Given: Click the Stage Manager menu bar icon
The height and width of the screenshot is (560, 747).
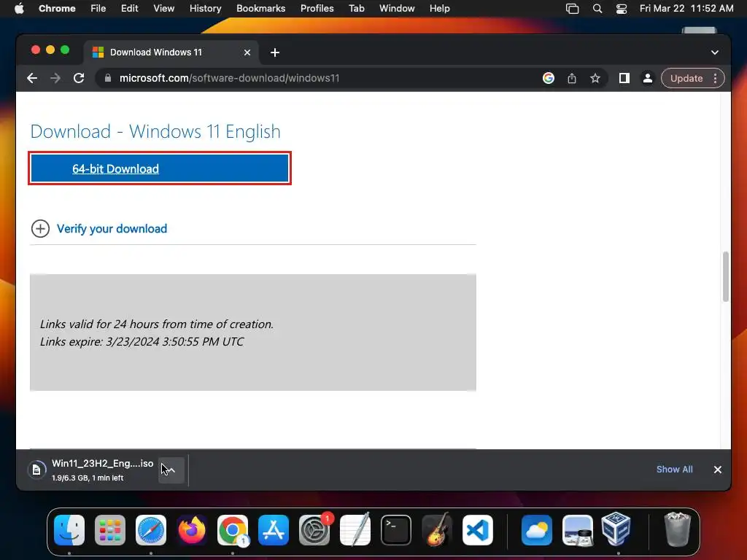Looking at the screenshot, I should point(572,9).
